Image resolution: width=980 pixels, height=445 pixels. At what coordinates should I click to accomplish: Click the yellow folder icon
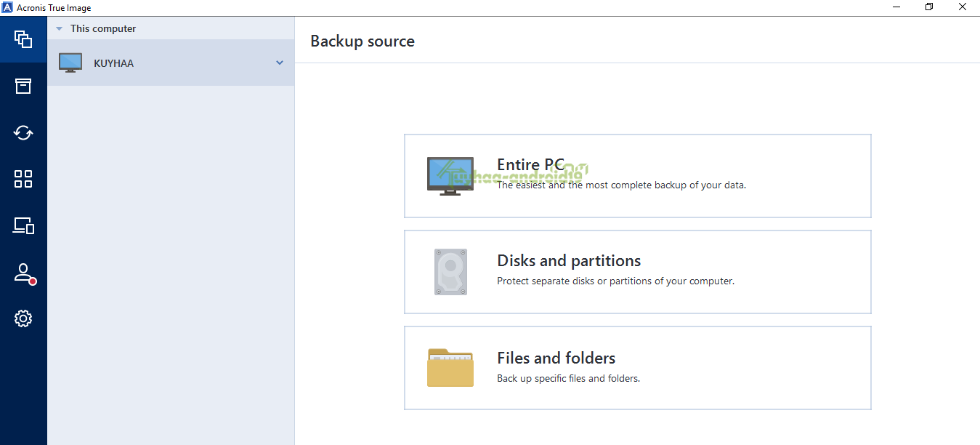click(450, 367)
